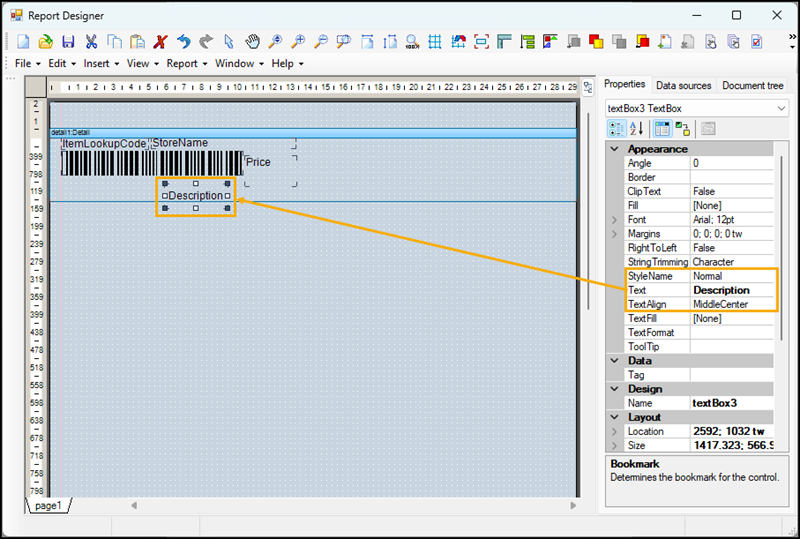Image resolution: width=800 pixels, height=539 pixels.
Task: Toggle categorized view in the property grid
Action: click(616, 129)
